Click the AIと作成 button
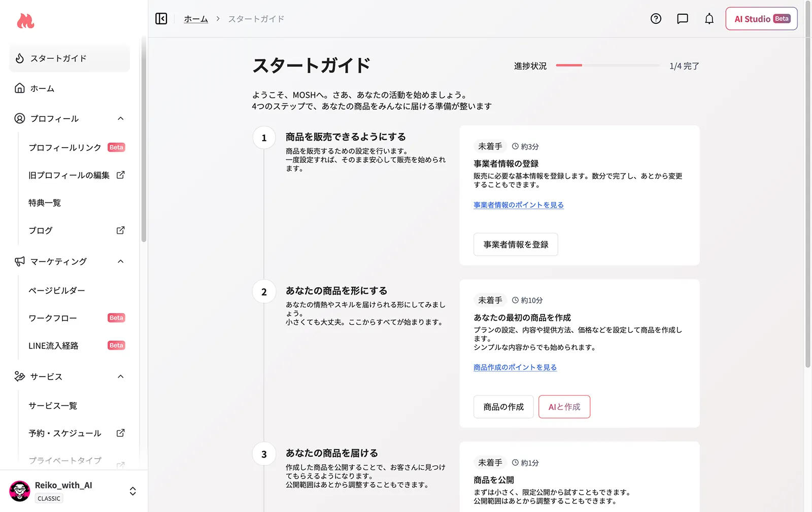 564,406
